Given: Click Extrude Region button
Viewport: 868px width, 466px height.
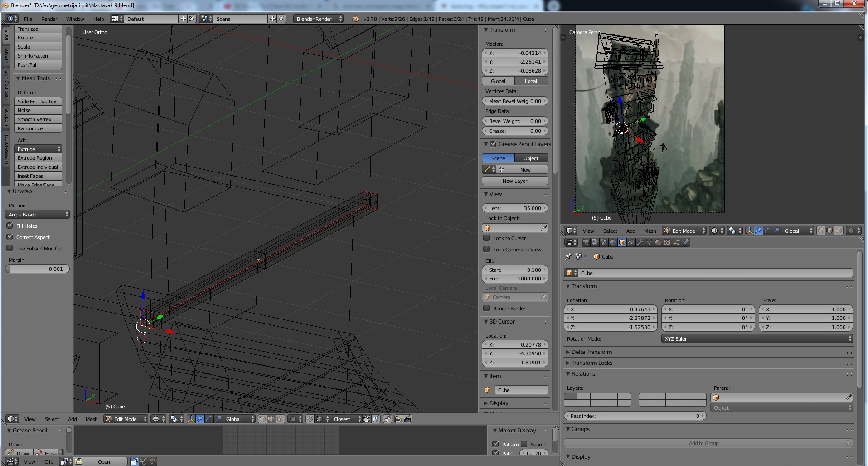Looking at the screenshot, I should [x=38, y=158].
